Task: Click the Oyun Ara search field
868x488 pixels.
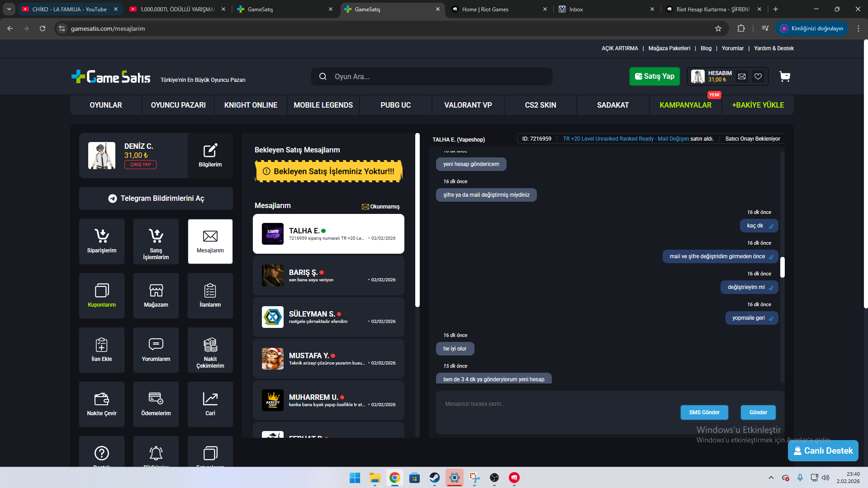Action: (x=432, y=76)
